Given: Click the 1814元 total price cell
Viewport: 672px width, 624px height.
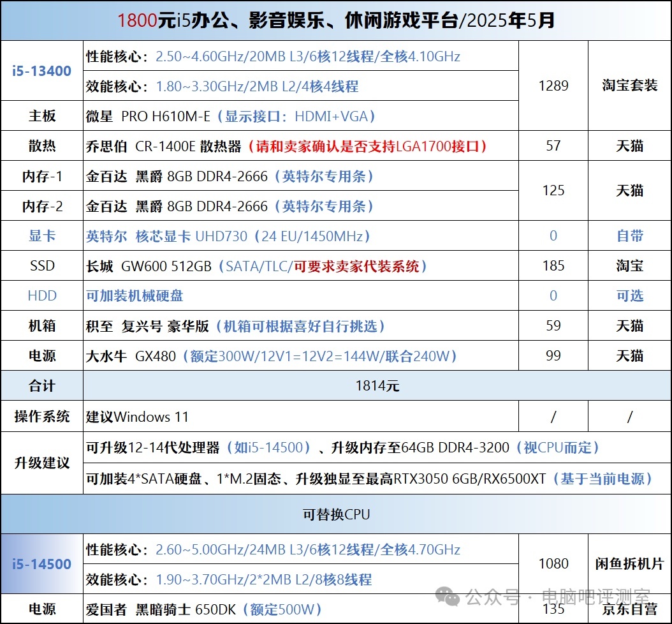Looking at the screenshot, I should click(376, 386).
